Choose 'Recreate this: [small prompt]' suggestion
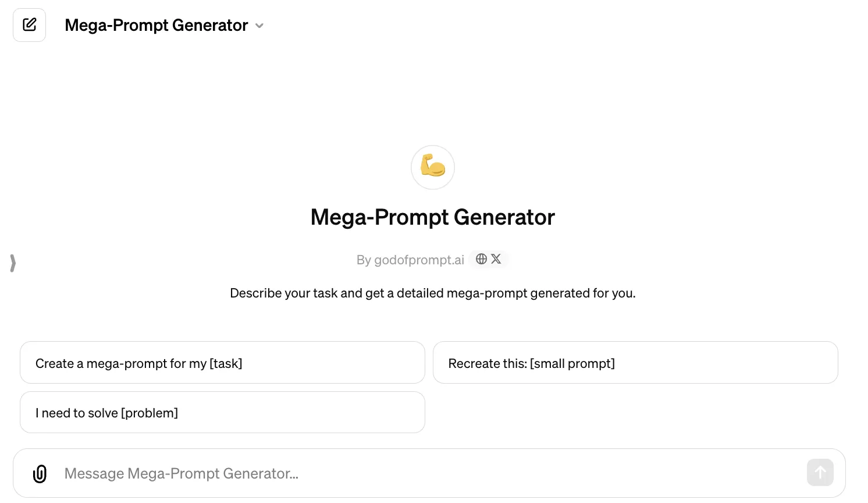This screenshot has width=868, height=503. pos(635,362)
